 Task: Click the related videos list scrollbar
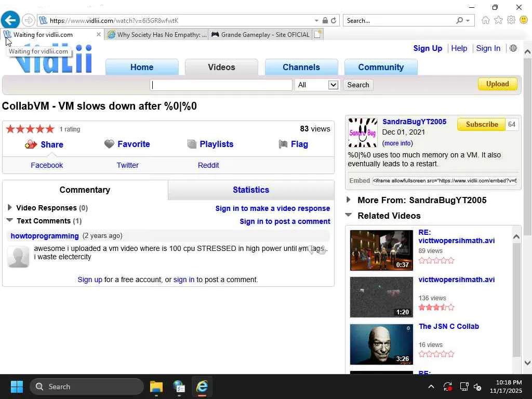pyautogui.click(x=516, y=299)
